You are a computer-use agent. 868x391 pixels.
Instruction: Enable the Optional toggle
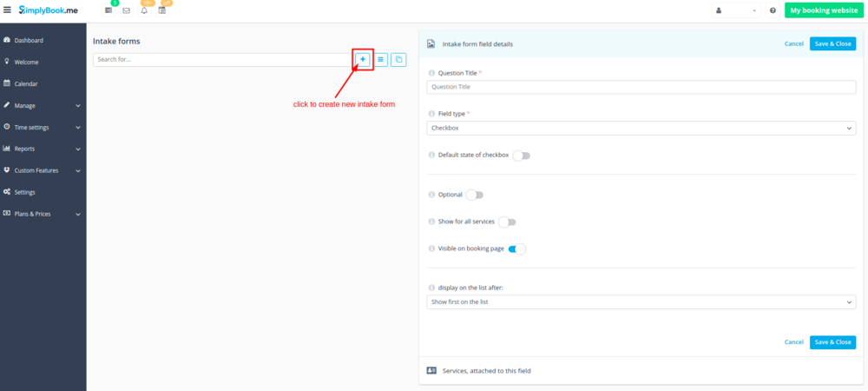(x=474, y=195)
